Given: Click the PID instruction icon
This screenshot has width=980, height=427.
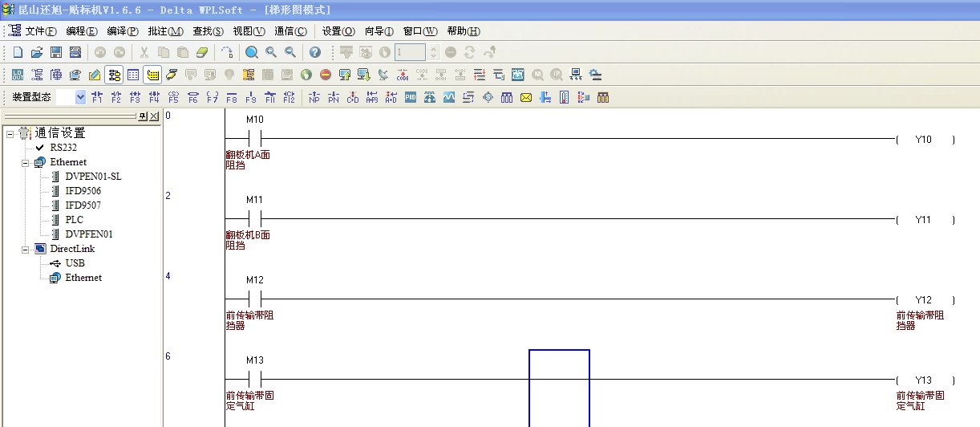Looking at the screenshot, I should (411, 97).
